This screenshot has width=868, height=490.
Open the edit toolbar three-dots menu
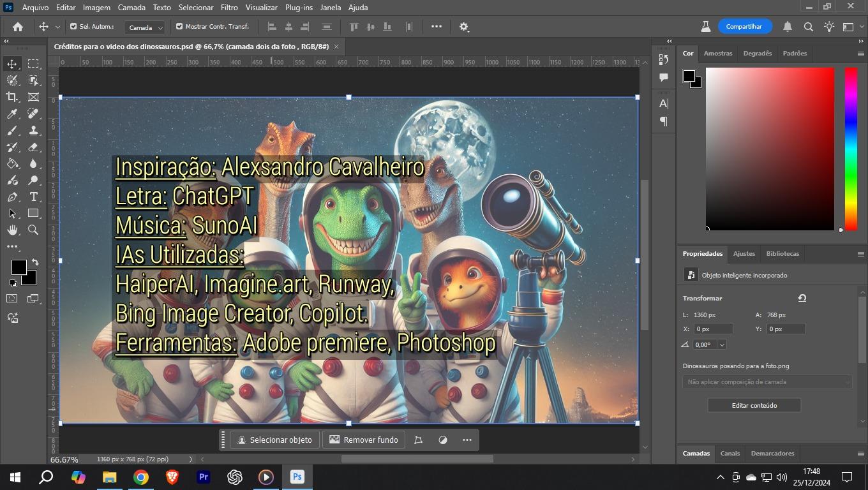coord(12,246)
